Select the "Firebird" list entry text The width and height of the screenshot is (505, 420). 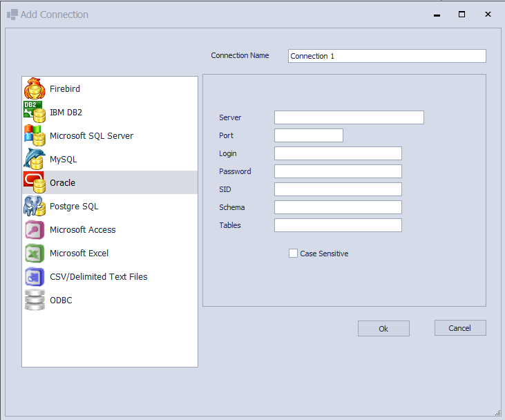click(x=65, y=89)
